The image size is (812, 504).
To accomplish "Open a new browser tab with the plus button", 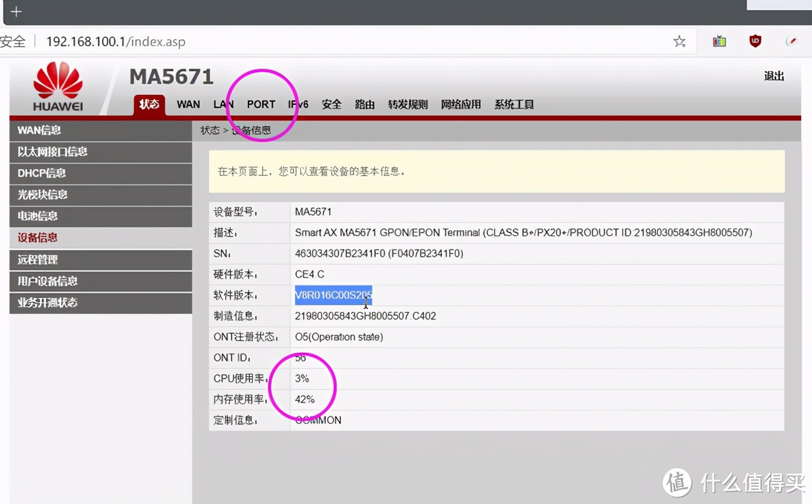I will point(16,12).
